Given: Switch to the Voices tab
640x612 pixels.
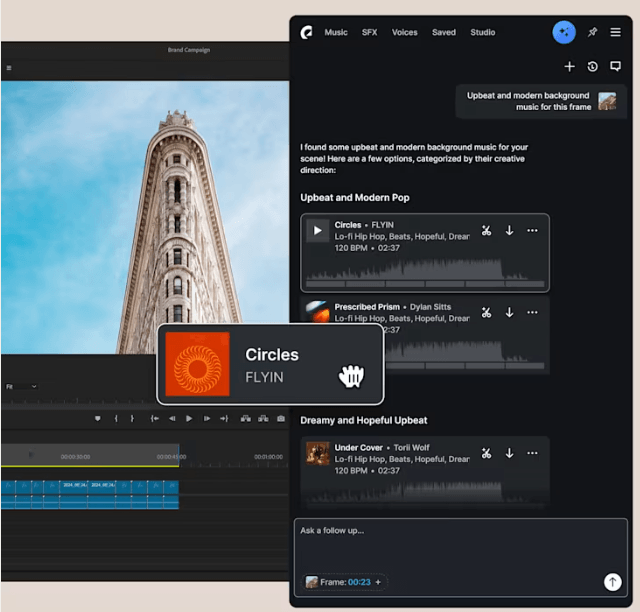Looking at the screenshot, I should pyautogui.click(x=404, y=32).
